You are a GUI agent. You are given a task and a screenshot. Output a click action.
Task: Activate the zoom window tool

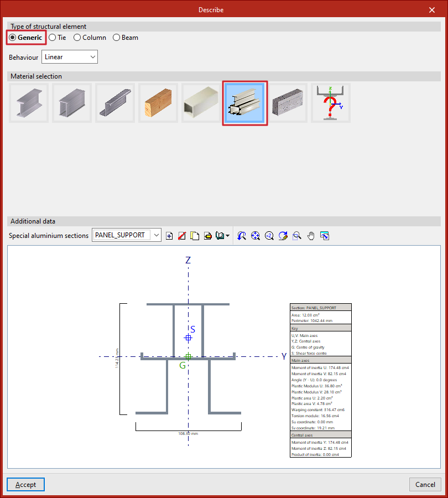(297, 236)
